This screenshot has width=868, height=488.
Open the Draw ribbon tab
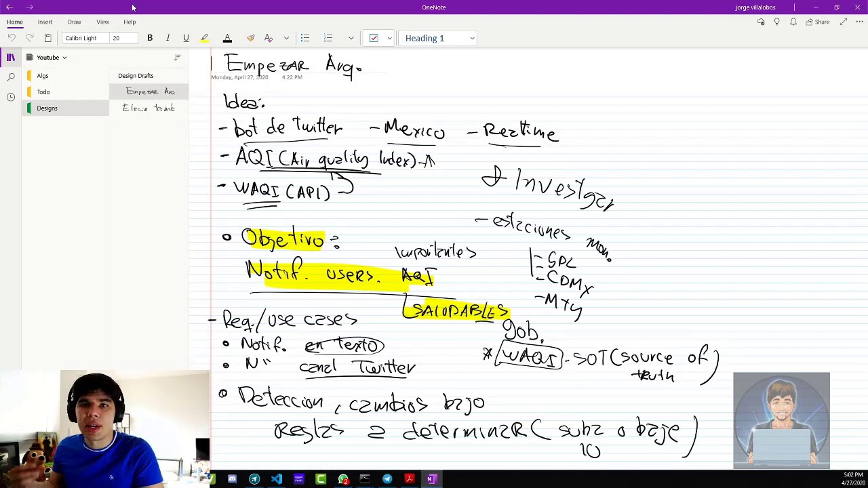point(74,22)
